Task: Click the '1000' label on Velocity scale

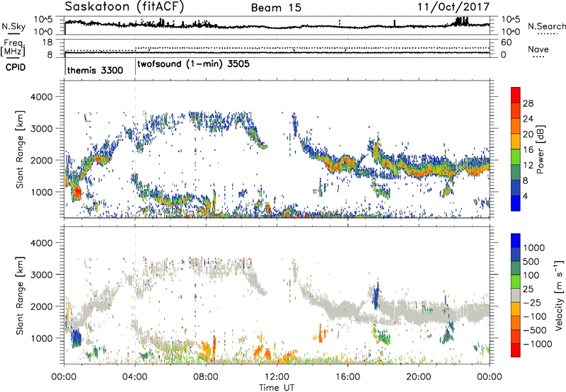Action: point(533,248)
